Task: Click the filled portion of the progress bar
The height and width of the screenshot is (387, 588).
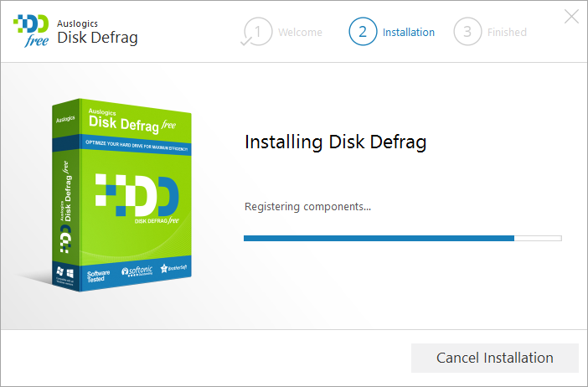Action: coord(379,238)
